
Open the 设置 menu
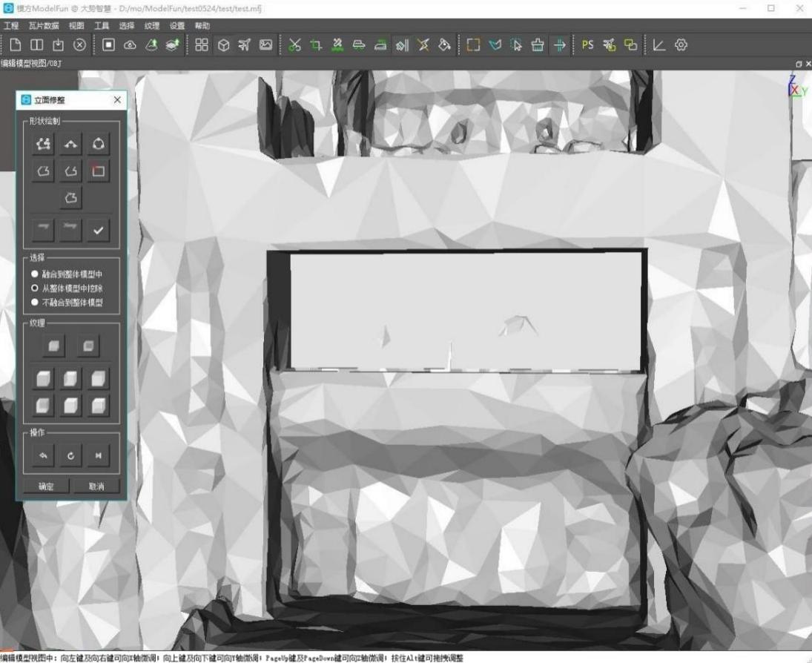(x=177, y=25)
